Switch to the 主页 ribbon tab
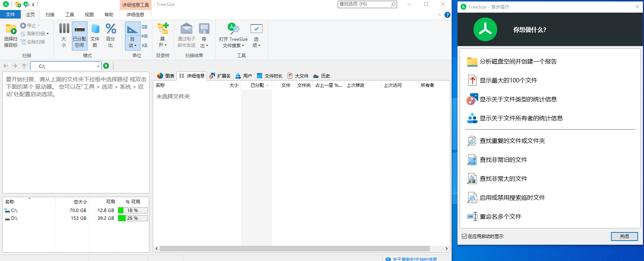 pos(30,15)
